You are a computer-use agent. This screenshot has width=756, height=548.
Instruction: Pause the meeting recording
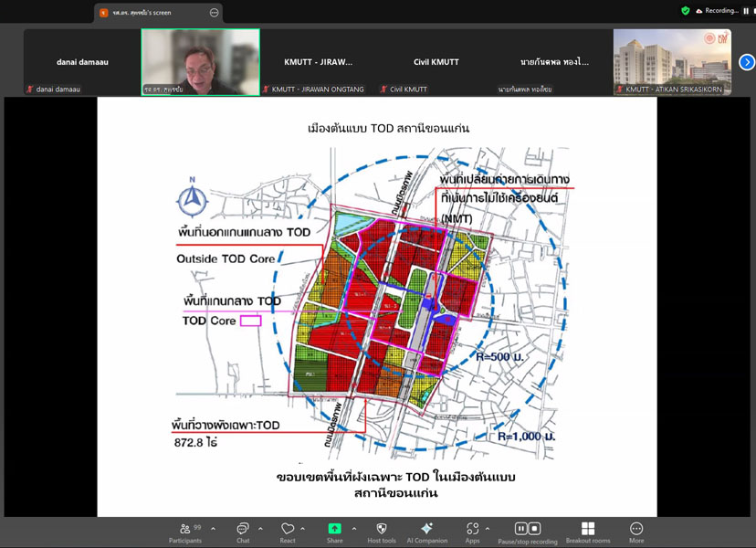tap(520, 528)
